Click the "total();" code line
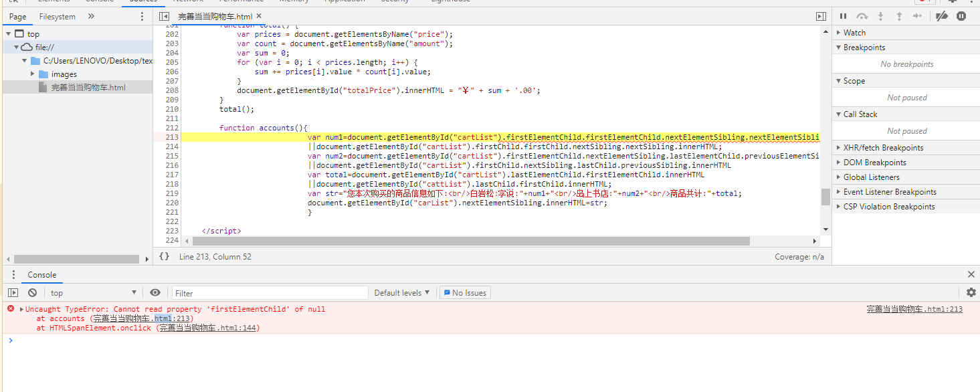Image resolution: width=980 pixels, height=392 pixels. point(237,109)
